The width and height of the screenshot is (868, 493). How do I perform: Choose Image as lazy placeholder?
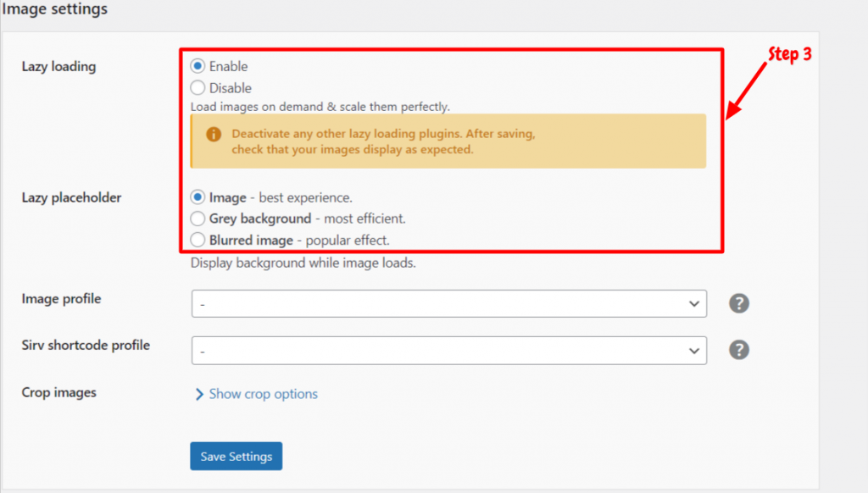pos(198,197)
